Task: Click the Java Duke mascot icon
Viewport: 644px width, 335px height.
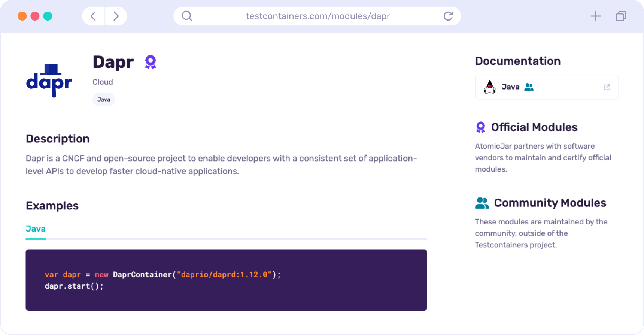Action: coord(490,87)
